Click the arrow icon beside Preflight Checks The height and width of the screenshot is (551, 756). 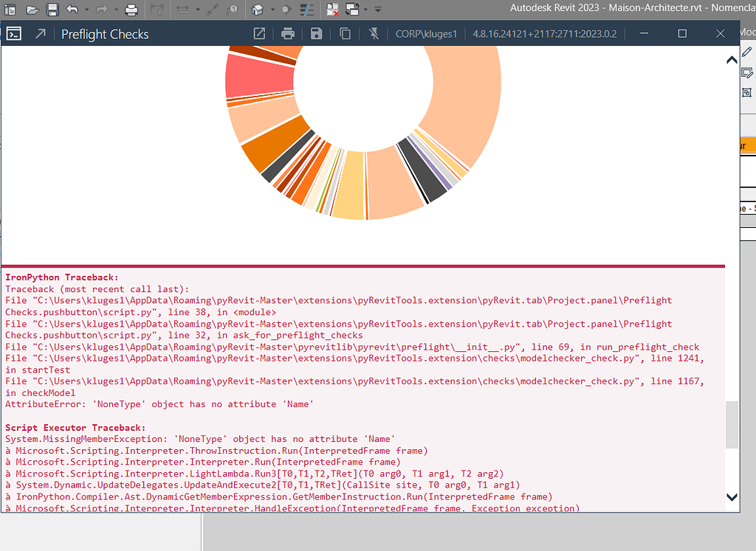(40, 34)
